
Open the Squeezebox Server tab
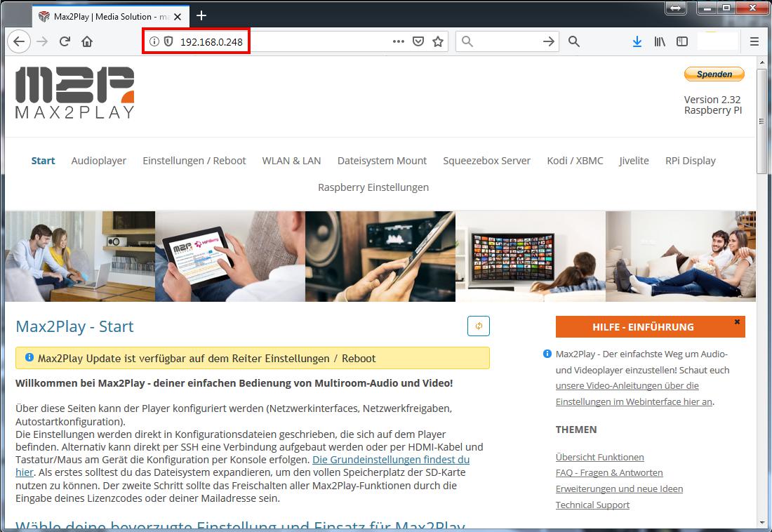[x=486, y=161]
